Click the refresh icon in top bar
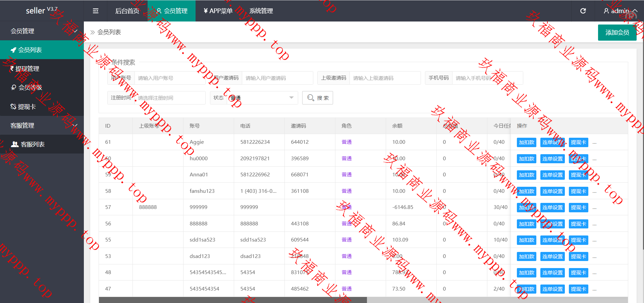Screen dimensions: 644x303 583,11
